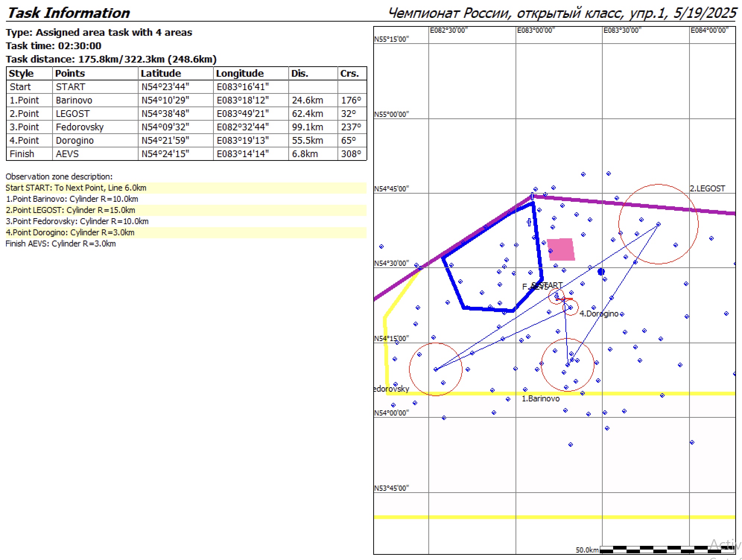Click the Task Information title
Screen dimensions: 742x560
(69, 13)
